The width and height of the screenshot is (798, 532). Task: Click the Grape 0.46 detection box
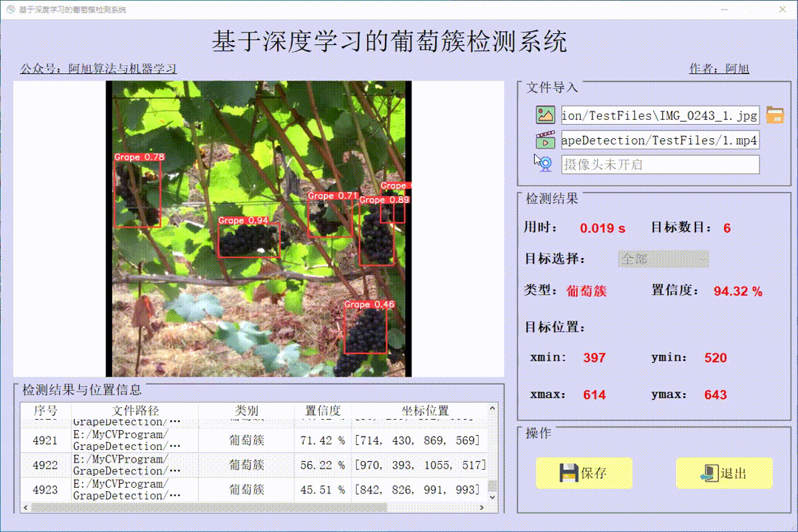366,331
